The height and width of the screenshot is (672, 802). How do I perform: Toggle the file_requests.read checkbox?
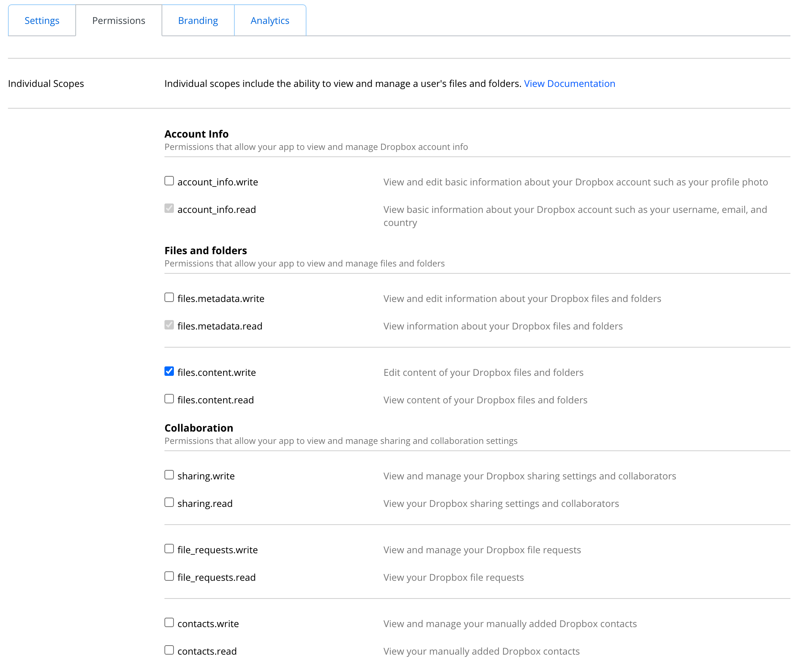pos(169,576)
